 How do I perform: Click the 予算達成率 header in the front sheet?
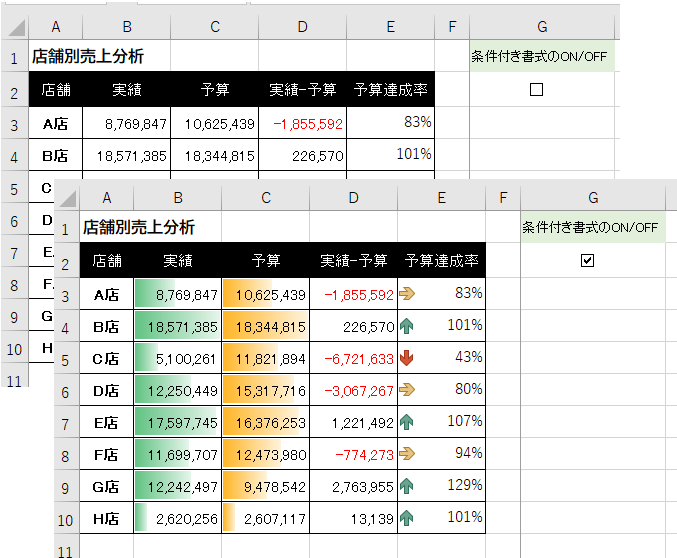(441, 261)
